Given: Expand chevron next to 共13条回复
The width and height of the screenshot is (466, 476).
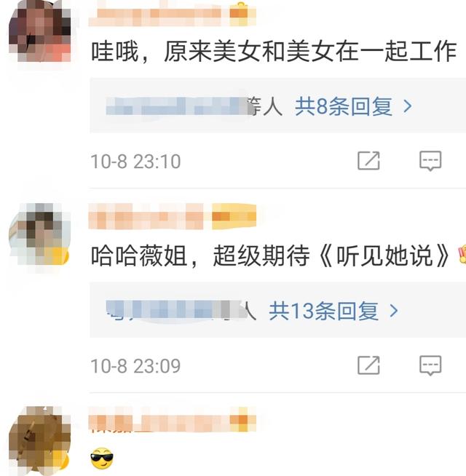Looking at the screenshot, I should click(394, 312).
